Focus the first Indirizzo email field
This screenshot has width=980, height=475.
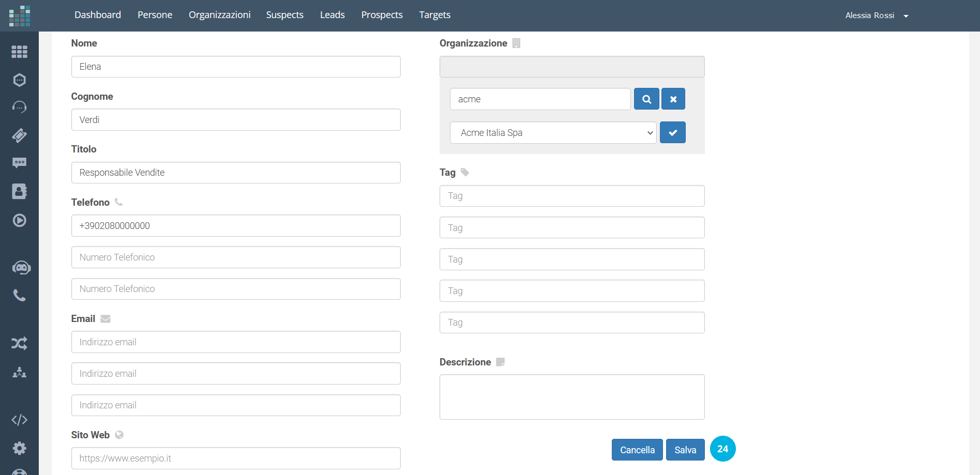(x=236, y=342)
